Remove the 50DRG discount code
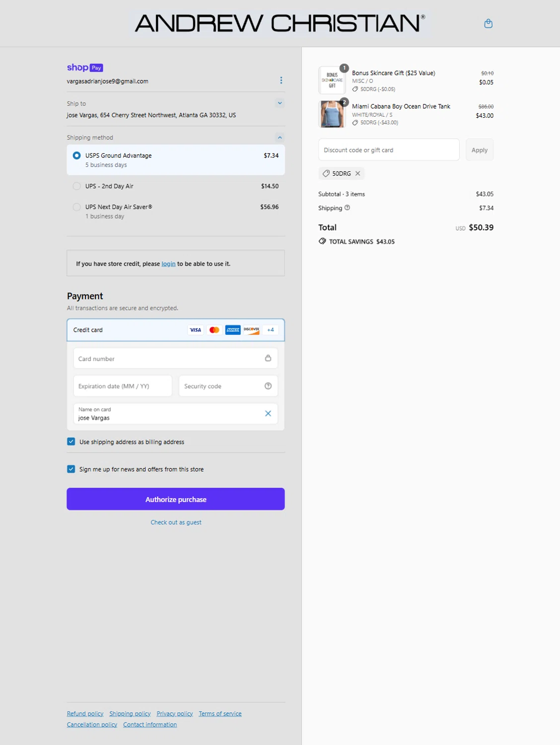The image size is (560, 745). 357,173
